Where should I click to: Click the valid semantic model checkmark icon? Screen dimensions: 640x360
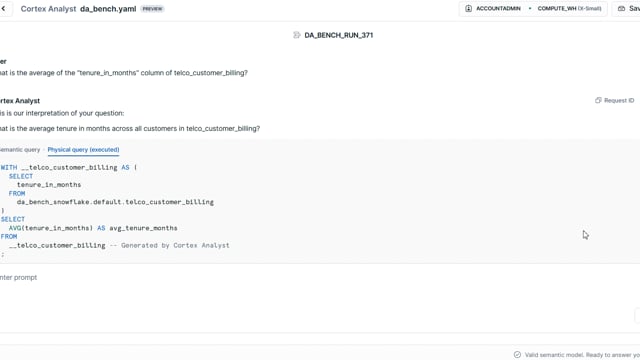click(517, 355)
